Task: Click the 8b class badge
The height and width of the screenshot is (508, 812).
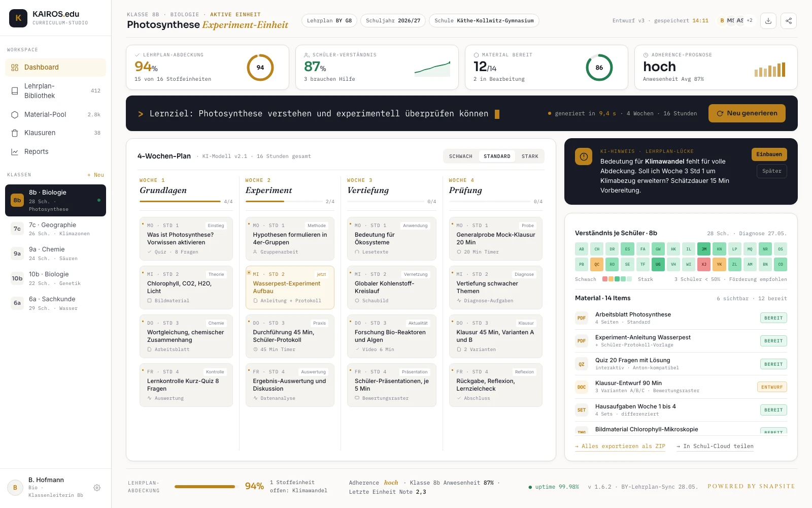Action: tap(17, 200)
